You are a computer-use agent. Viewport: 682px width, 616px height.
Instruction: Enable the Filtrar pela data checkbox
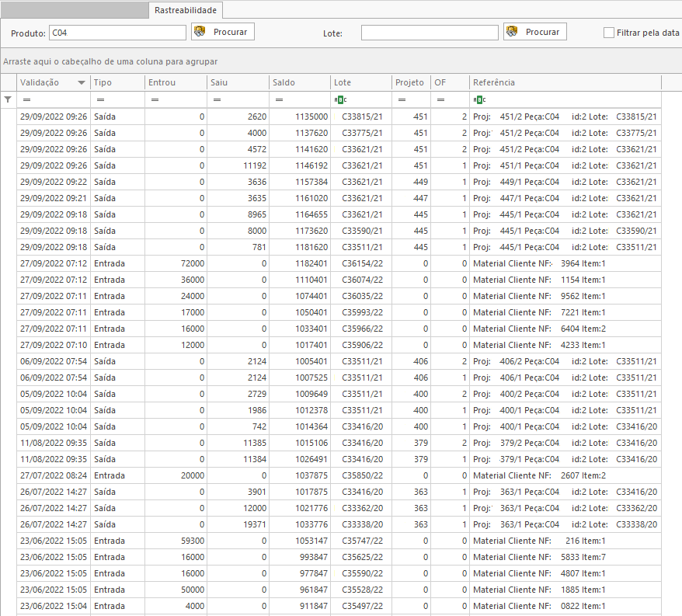(609, 33)
